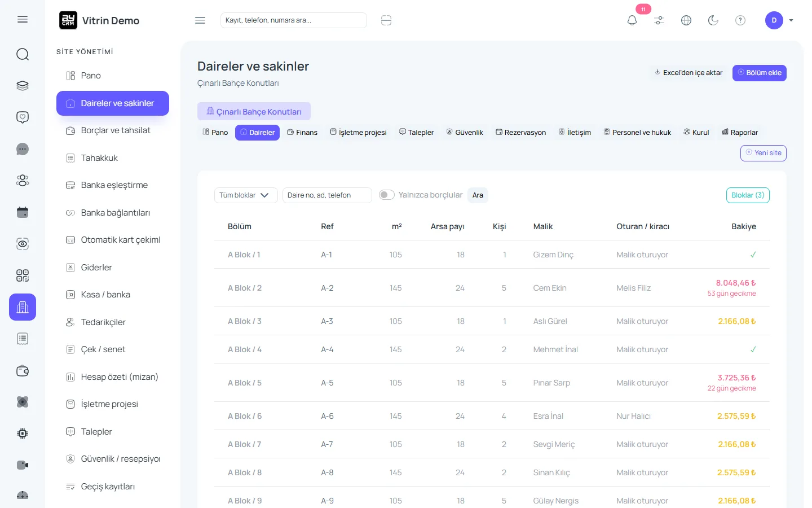The height and width of the screenshot is (508, 812).
Task: Click the Vitrin Demo logo
Action: pyautogui.click(x=99, y=20)
